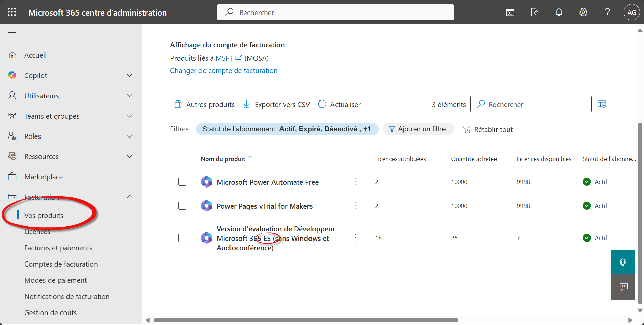Expand the Teams et groupes section
Image resolution: width=644 pixels, height=325 pixels.
click(129, 116)
